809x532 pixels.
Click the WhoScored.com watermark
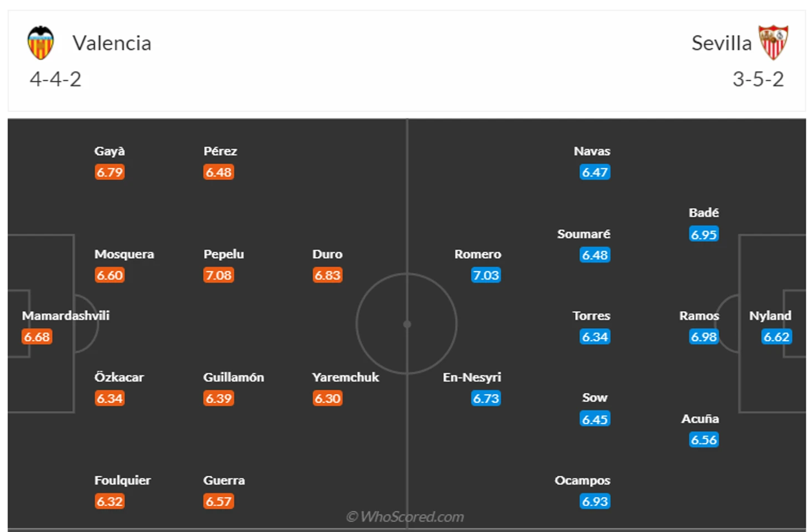[x=405, y=516]
